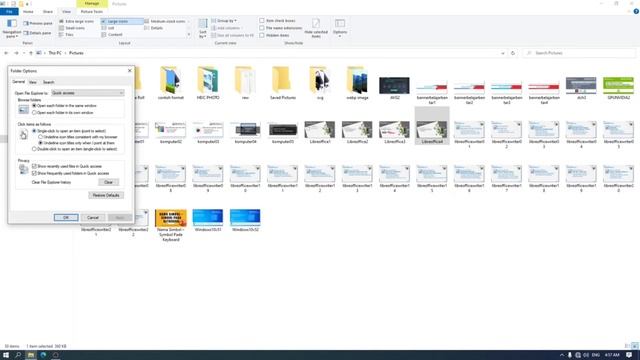Show hidden system tray icons
The width and height of the screenshot is (640, 360).
562,355
